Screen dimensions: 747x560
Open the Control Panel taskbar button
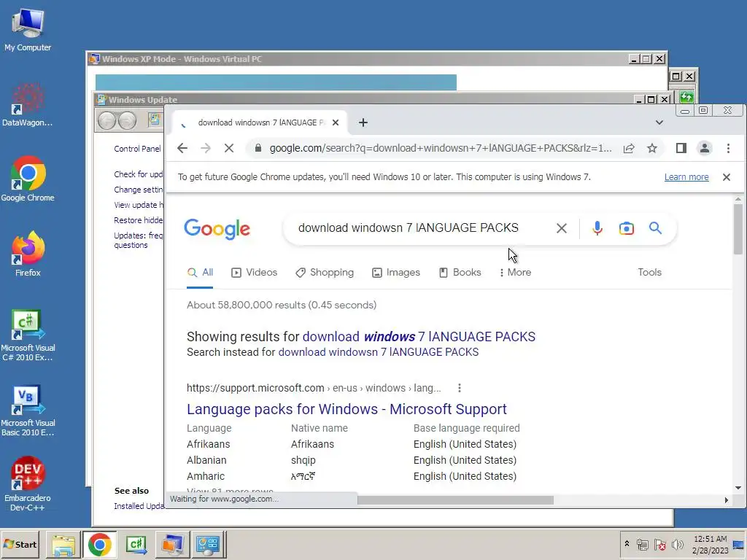tap(208, 545)
